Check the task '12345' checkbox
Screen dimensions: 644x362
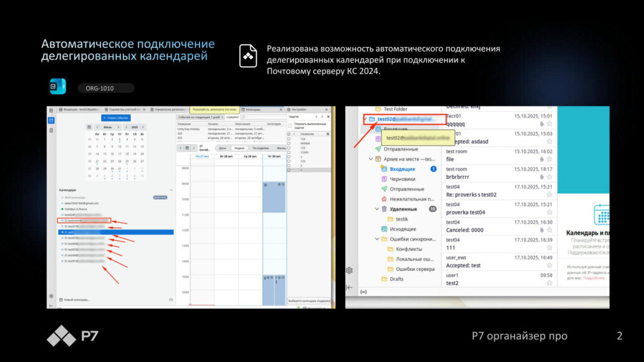click(x=289, y=151)
